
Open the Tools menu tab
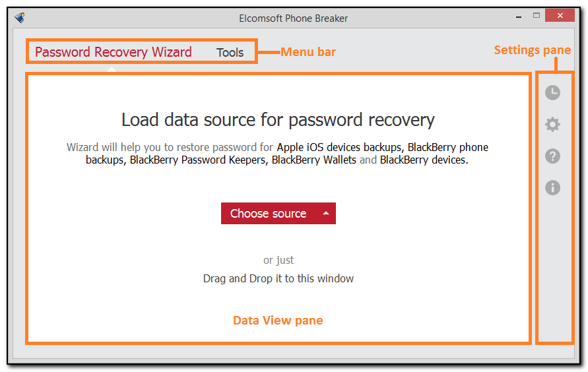click(x=230, y=53)
